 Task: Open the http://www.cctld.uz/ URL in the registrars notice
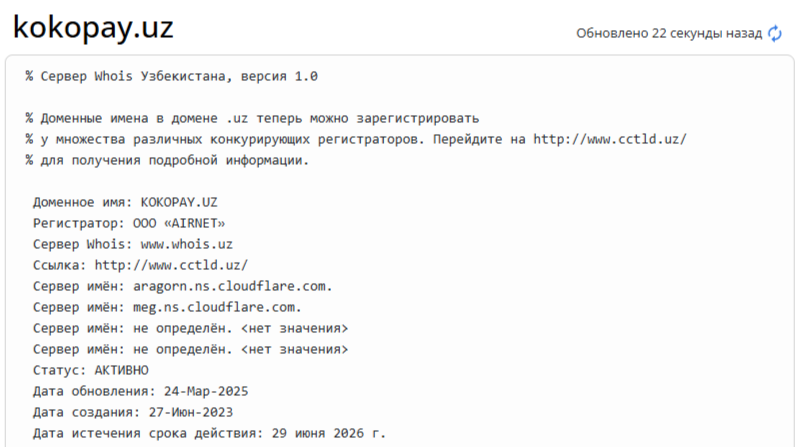pyautogui.click(x=609, y=139)
